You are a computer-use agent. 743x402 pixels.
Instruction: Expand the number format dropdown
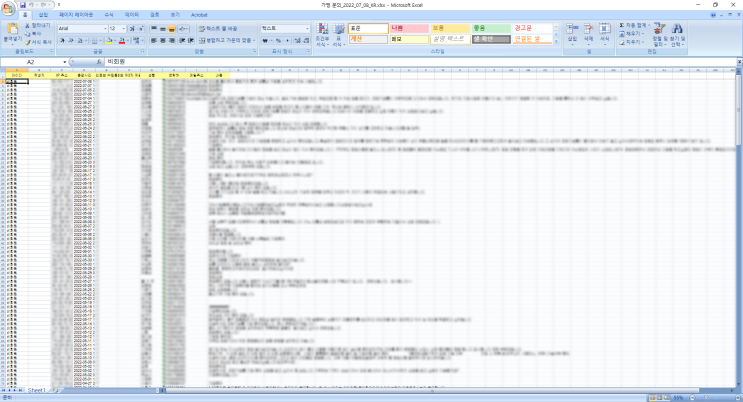(x=307, y=29)
